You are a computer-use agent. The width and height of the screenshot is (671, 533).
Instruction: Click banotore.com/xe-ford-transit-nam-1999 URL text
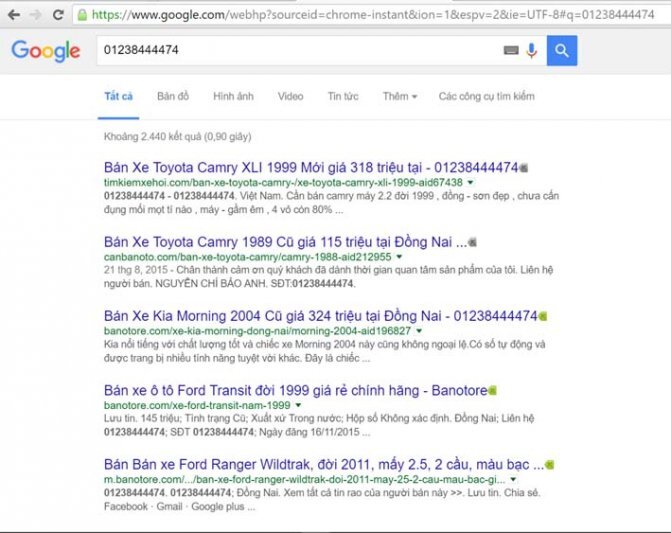coord(197,405)
